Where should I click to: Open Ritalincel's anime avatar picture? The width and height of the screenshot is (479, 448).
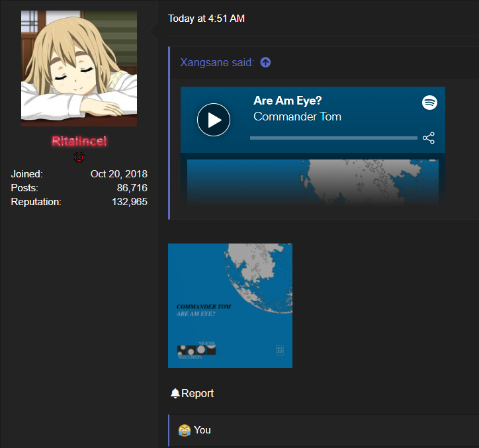point(79,68)
